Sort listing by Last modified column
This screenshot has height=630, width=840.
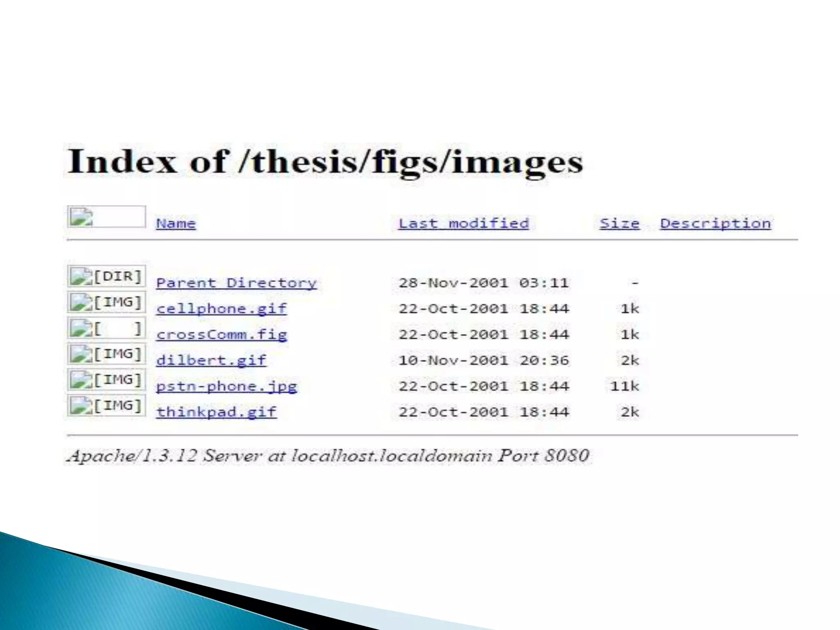tap(463, 224)
